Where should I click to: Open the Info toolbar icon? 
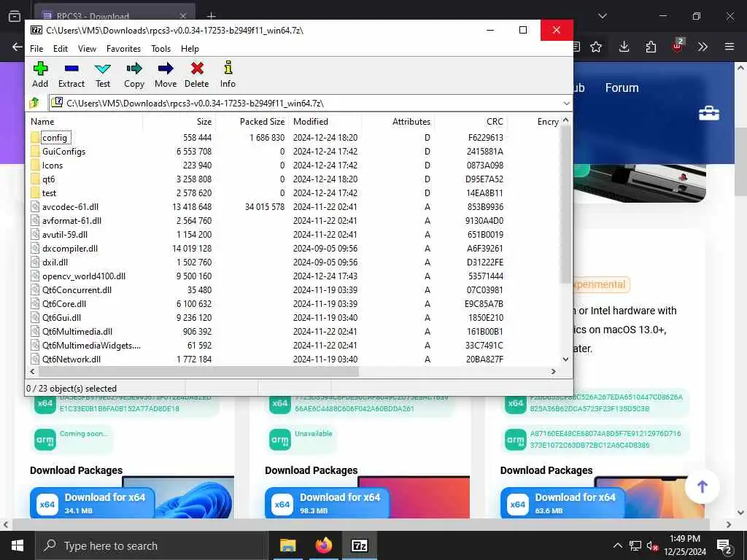point(228,68)
